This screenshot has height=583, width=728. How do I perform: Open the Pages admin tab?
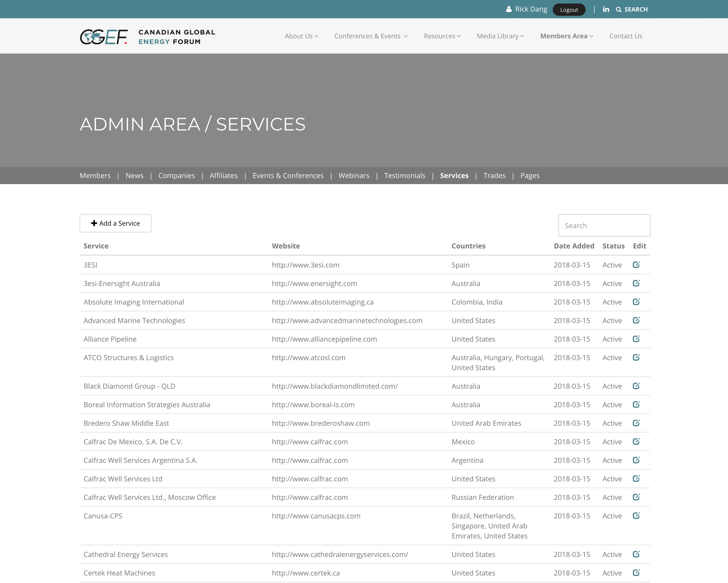(x=530, y=176)
